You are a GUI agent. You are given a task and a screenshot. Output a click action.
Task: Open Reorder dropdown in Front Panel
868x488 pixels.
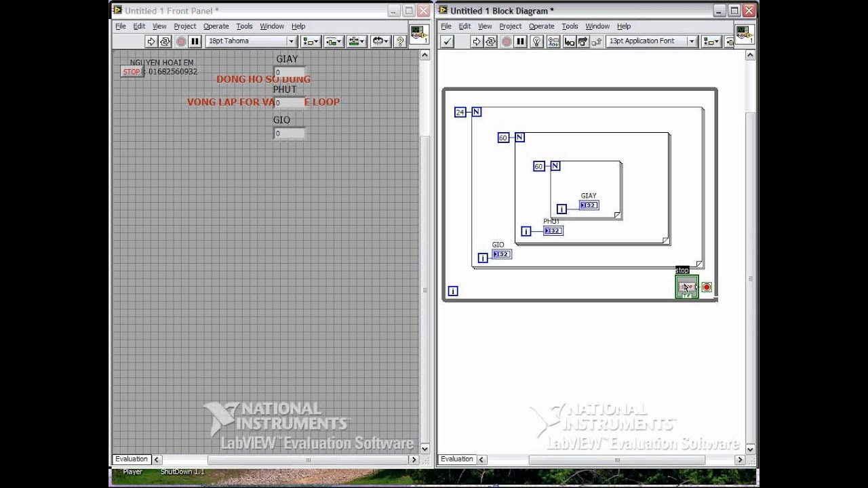click(380, 41)
